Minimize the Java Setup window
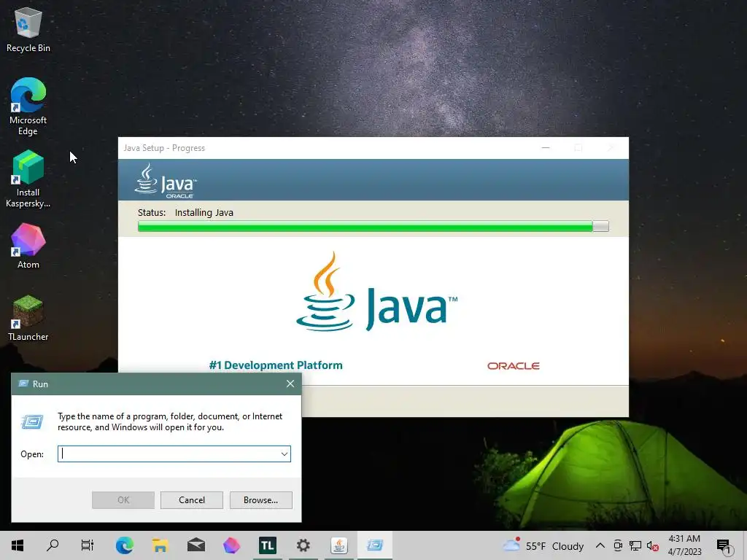Screen dimensions: 747x560 coord(546,148)
